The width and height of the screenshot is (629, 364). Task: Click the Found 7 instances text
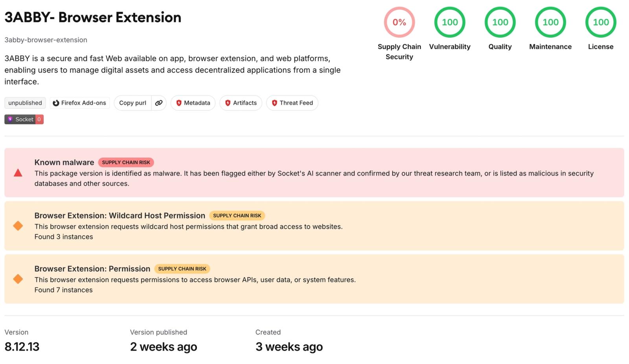pos(64,290)
